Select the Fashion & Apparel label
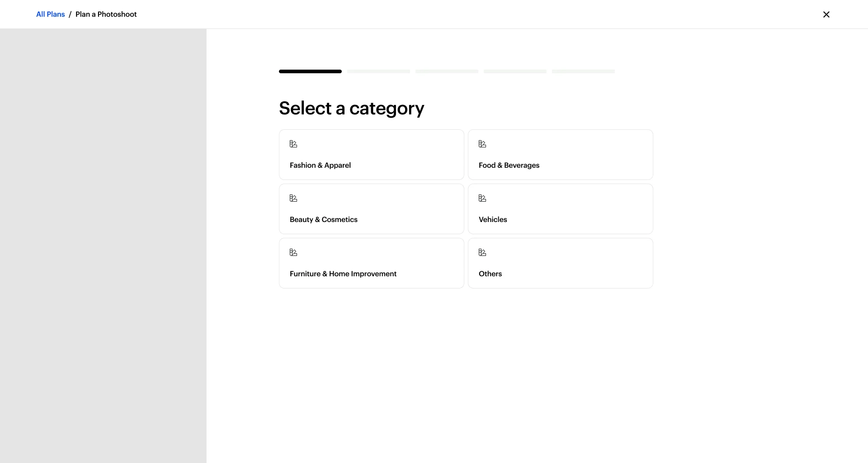The height and width of the screenshot is (463, 868). pos(320,165)
